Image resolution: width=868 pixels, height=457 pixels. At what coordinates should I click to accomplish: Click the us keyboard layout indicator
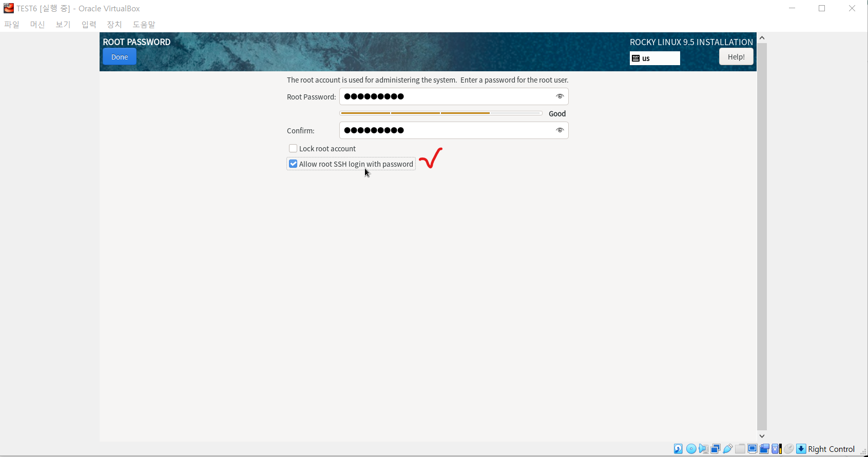pos(655,58)
